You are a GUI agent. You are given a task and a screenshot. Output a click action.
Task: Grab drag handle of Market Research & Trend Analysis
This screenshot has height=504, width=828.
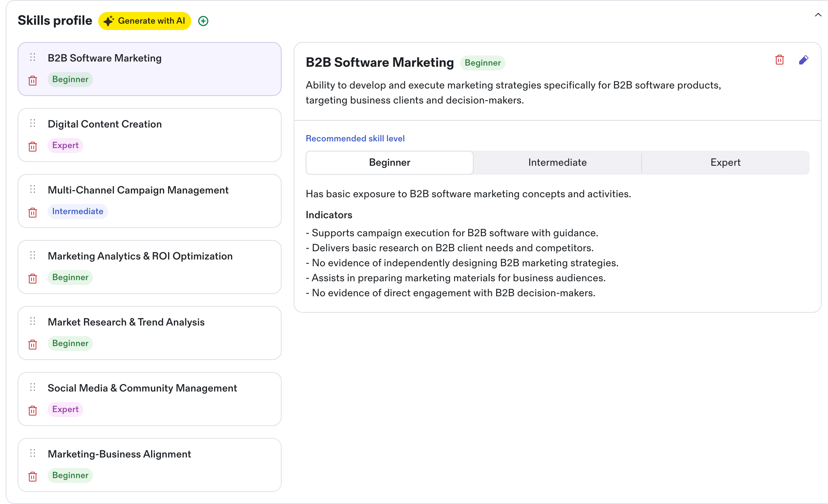33,321
